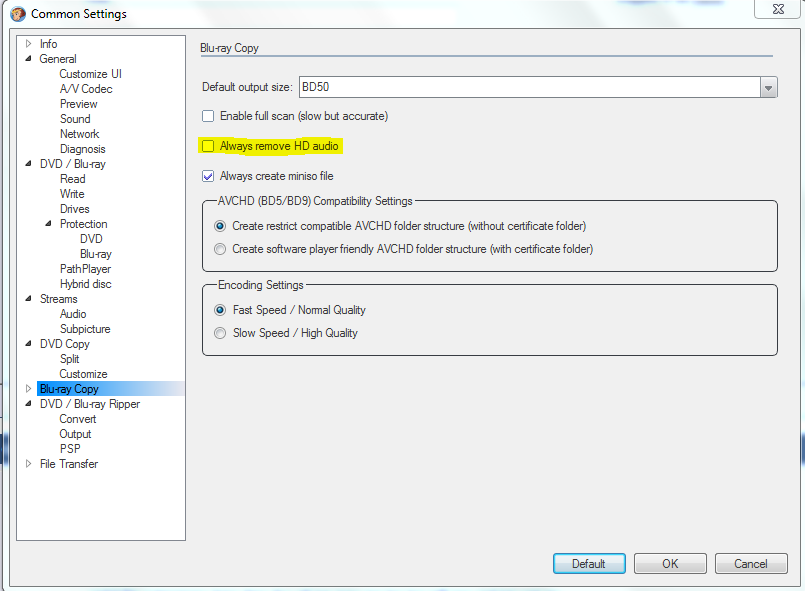Collapse the Streams tree node
This screenshot has width=805, height=591.
28,299
